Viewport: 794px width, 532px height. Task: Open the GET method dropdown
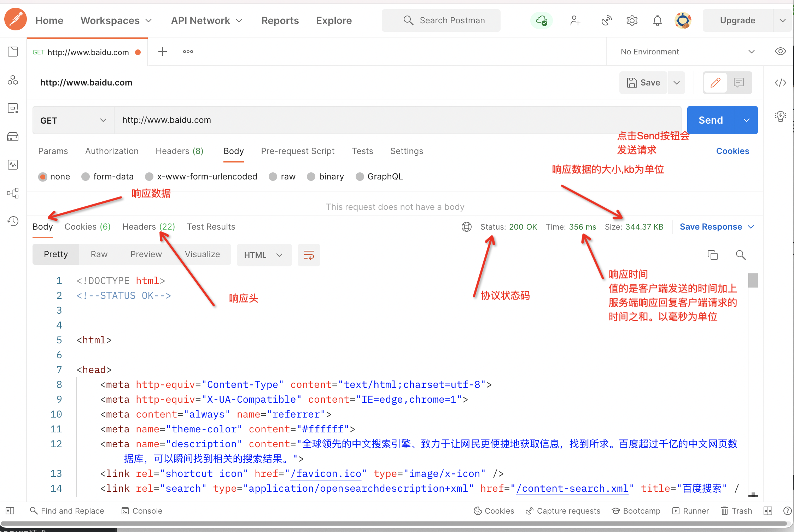73,120
